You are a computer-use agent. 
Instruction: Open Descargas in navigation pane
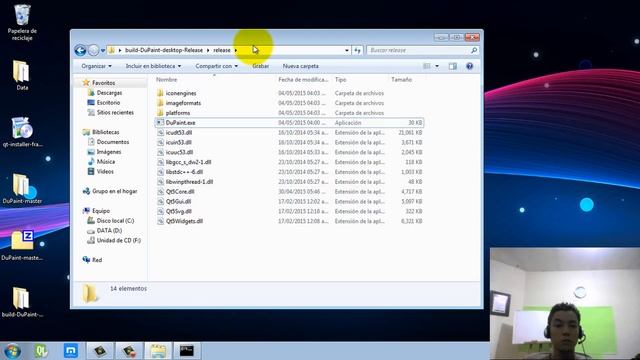[109, 93]
